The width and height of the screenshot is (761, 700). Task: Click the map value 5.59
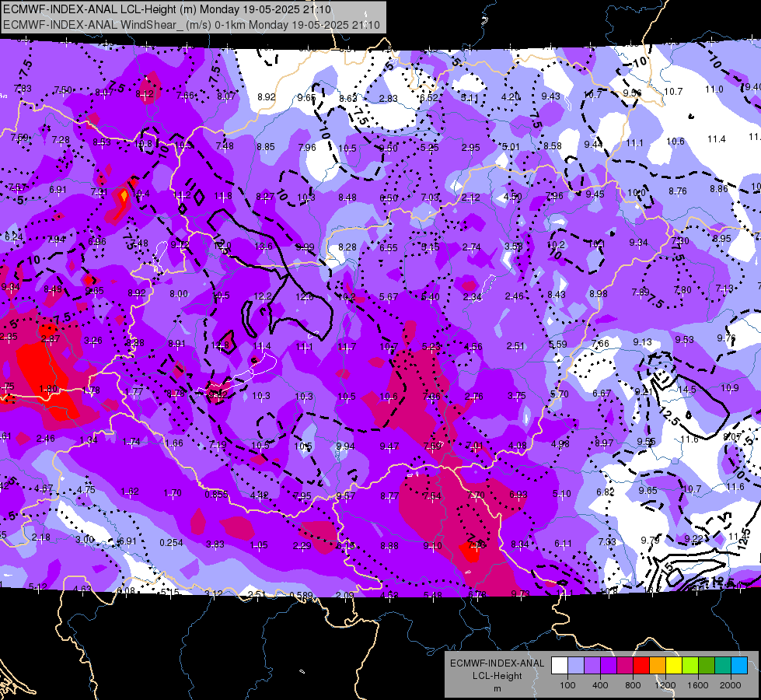(x=557, y=345)
